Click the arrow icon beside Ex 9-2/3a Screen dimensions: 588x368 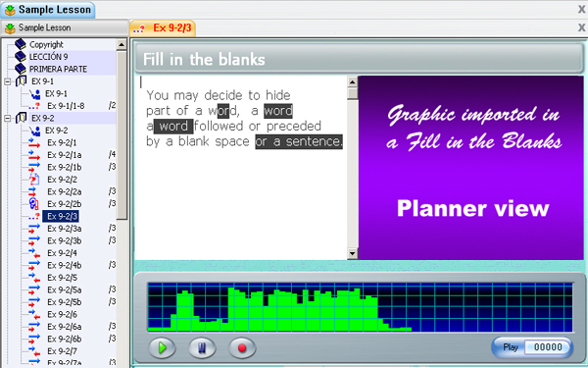(34, 229)
